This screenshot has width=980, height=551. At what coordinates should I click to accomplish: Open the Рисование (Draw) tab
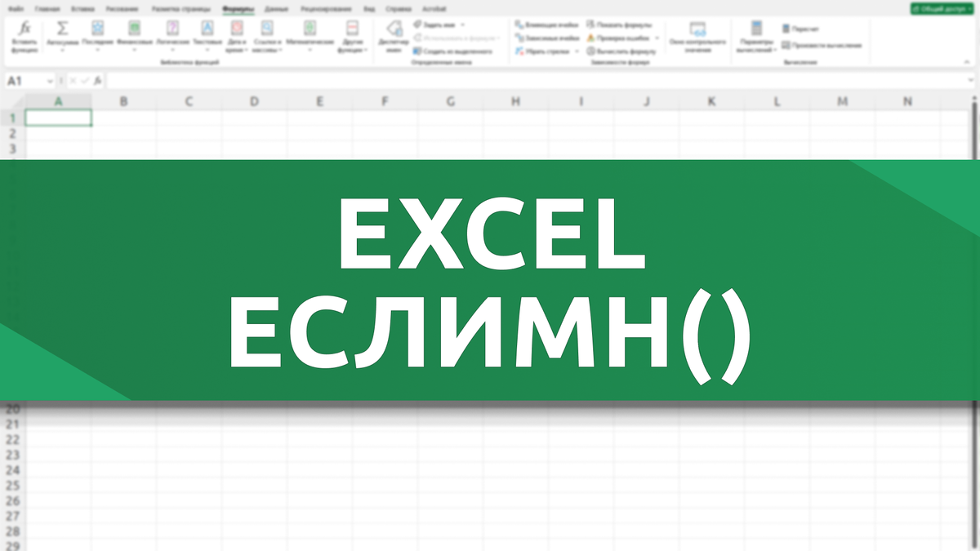coord(122,8)
